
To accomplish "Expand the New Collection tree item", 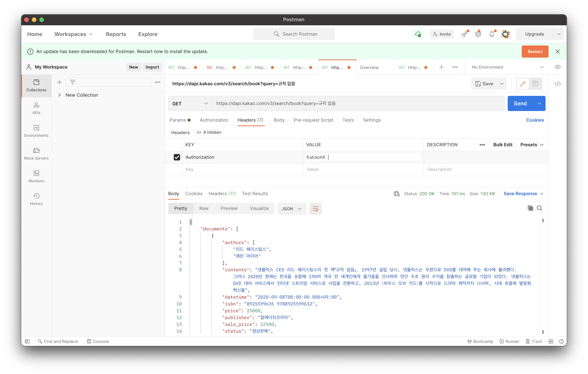I will pyautogui.click(x=60, y=95).
